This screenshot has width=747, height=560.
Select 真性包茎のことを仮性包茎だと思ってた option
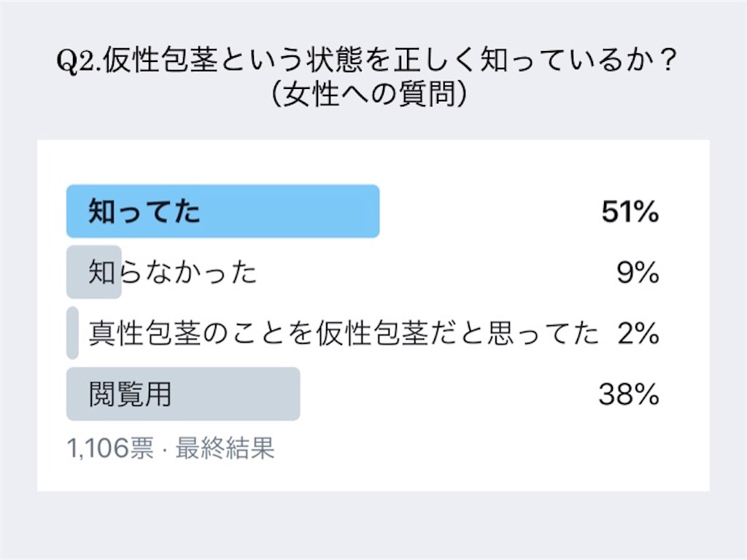point(344,332)
